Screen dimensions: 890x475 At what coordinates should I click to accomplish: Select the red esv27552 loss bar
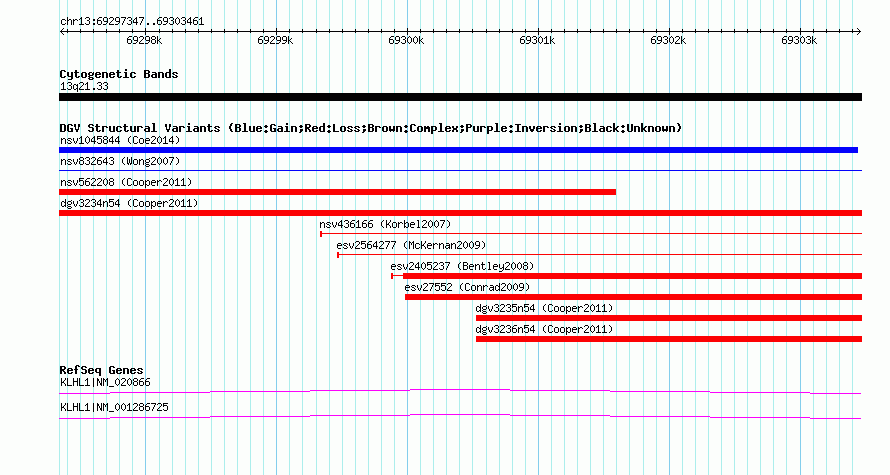(x=633, y=297)
